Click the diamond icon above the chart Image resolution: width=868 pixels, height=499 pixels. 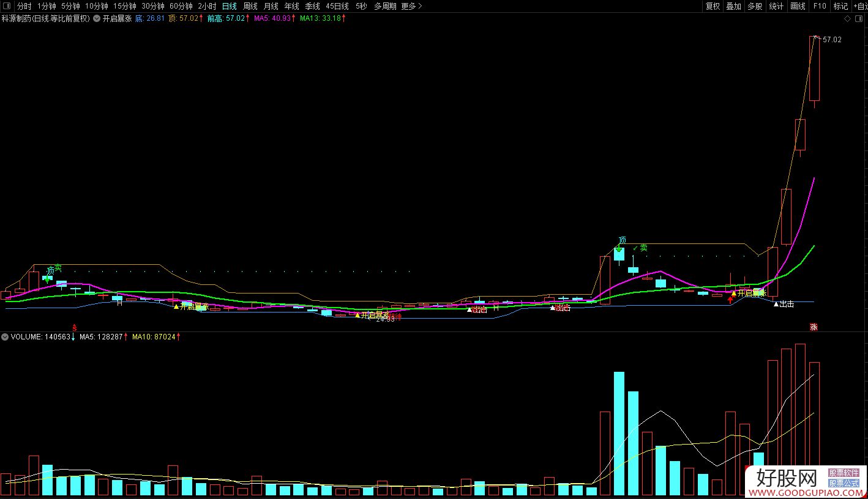point(847,18)
